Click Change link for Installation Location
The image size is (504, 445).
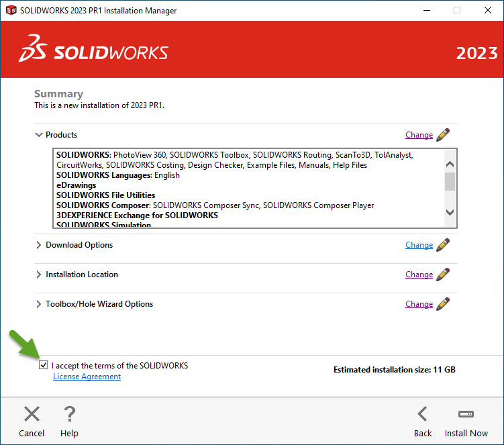click(419, 275)
